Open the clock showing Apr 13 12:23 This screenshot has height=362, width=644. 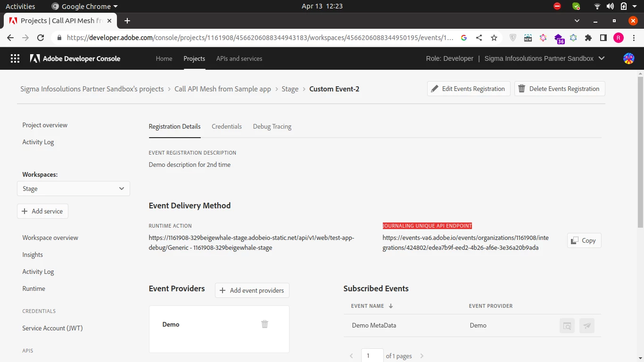pos(322,6)
